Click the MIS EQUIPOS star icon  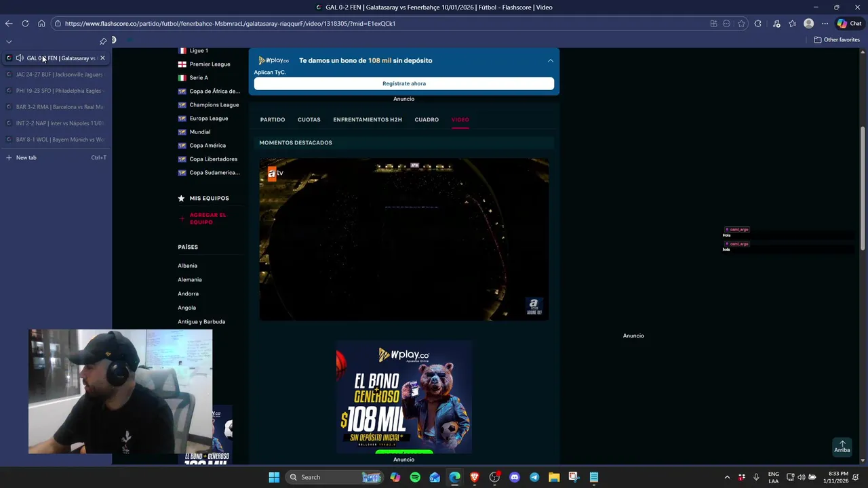181,199
